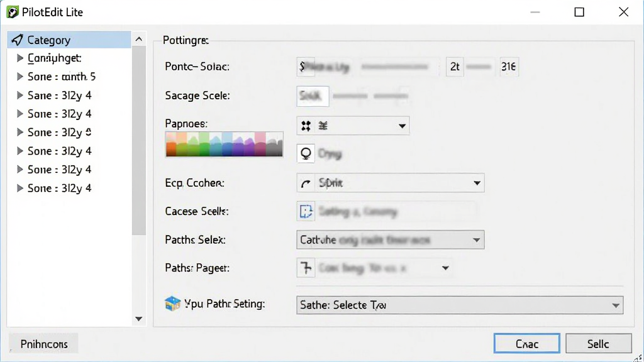Click the Pnihncons button
644x362 pixels.
(44, 344)
